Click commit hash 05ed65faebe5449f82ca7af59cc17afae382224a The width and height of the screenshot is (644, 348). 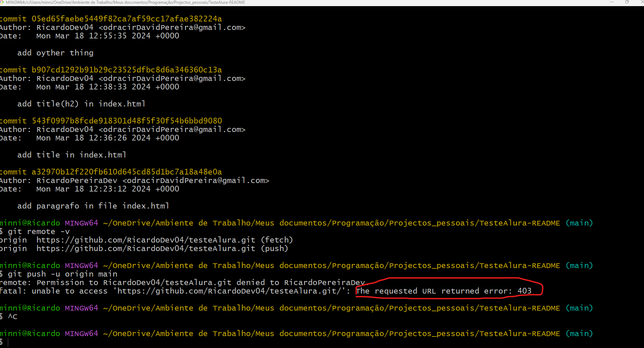click(127, 19)
